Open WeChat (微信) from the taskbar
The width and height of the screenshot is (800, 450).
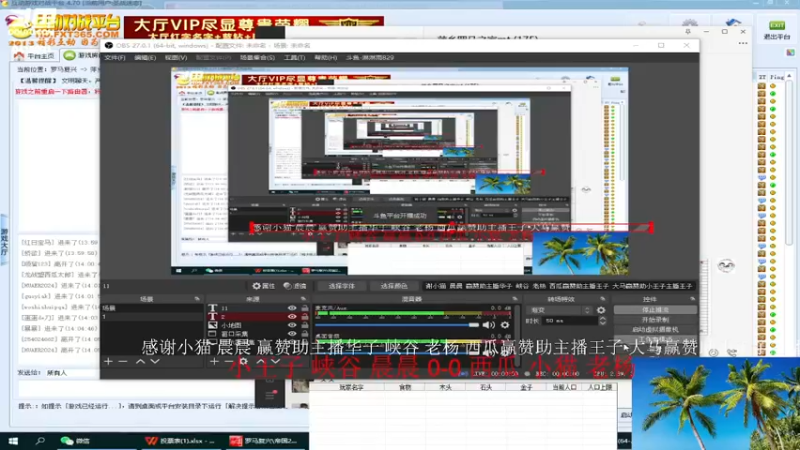tap(74, 441)
